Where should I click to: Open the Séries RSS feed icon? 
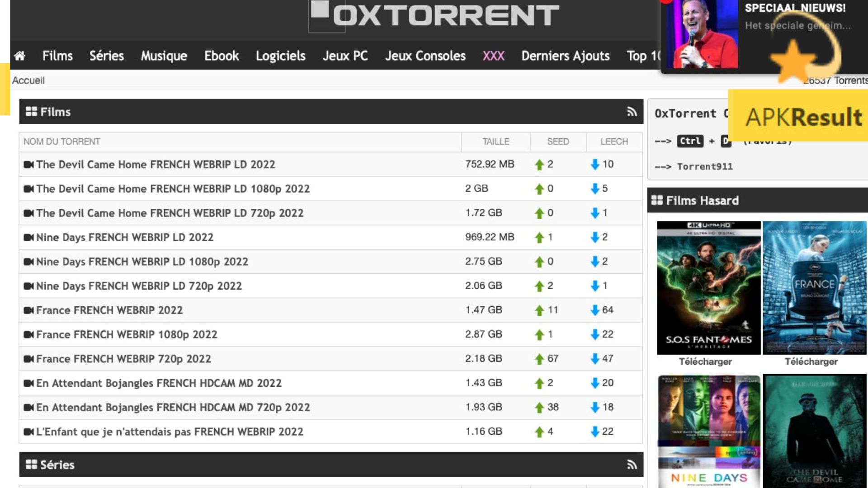[632, 465]
